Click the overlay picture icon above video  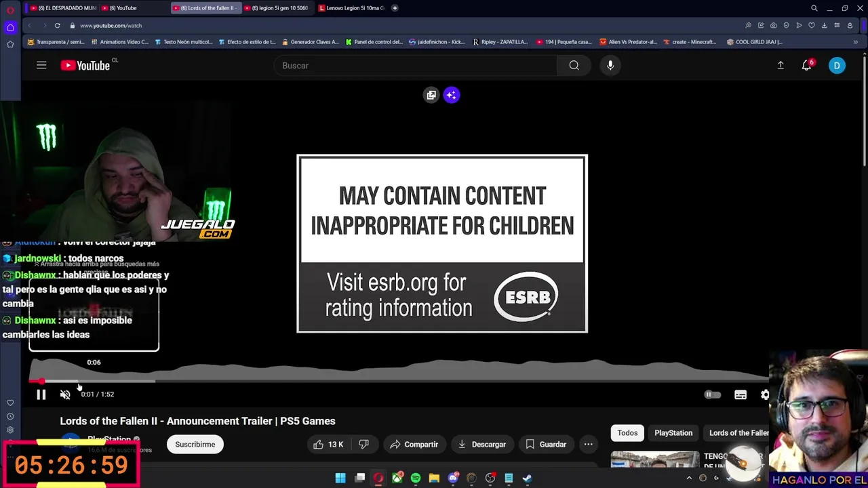(431, 95)
